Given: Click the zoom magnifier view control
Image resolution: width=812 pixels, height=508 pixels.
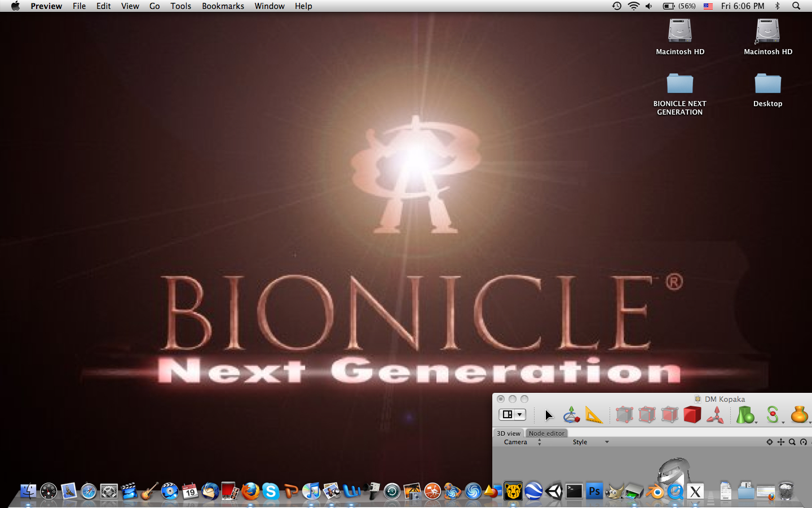Looking at the screenshot, I should [x=791, y=441].
